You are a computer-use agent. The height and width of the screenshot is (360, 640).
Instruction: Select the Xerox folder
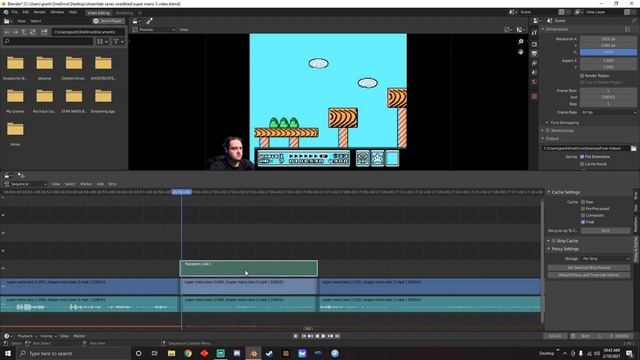coord(15,133)
